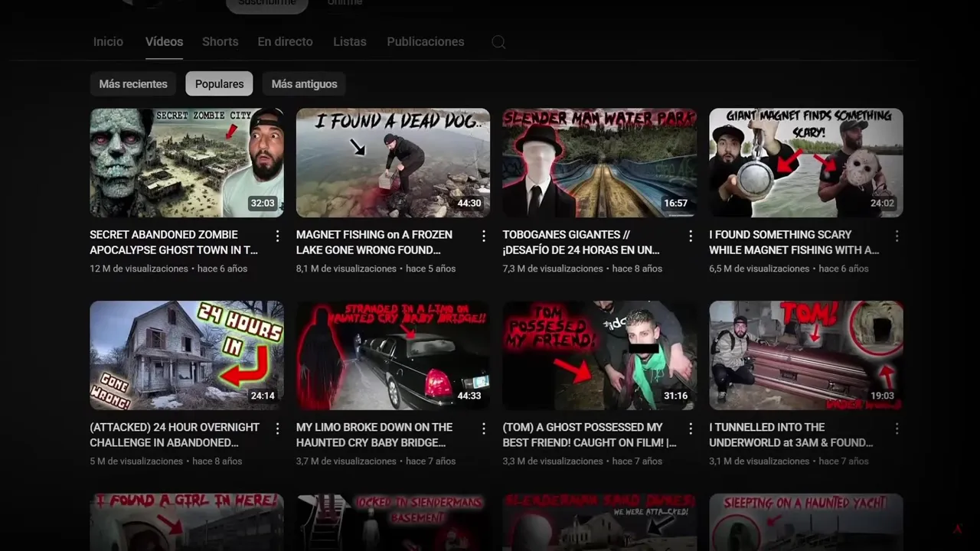
Task: Open the channel search magnifier icon
Action: click(x=498, y=42)
